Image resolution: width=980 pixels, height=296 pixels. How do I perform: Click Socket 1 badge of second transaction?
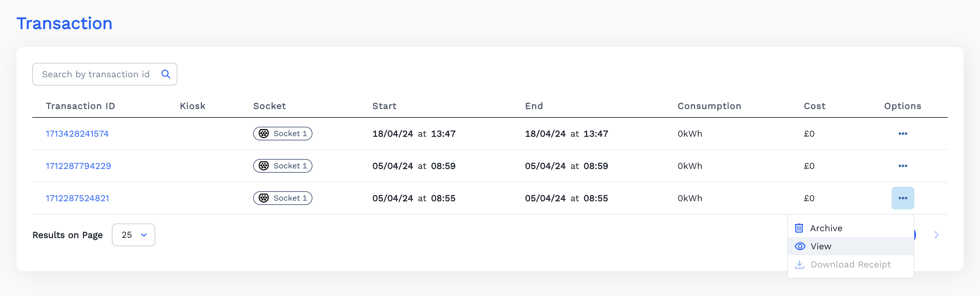tap(283, 166)
